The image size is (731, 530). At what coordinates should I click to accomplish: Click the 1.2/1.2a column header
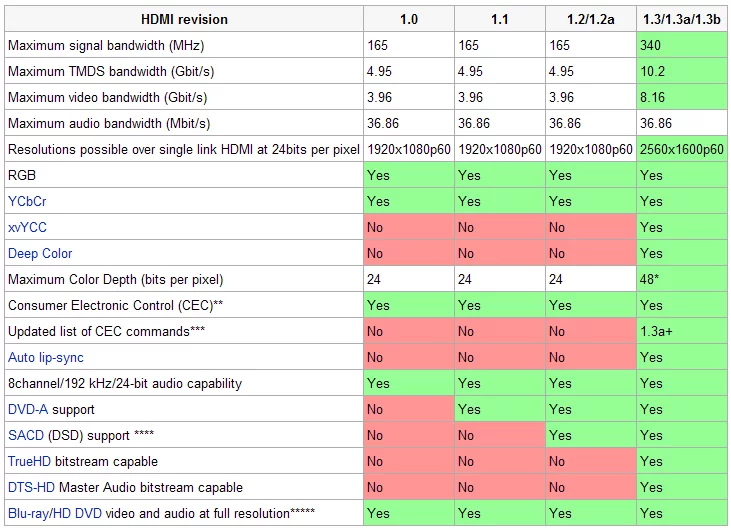(590, 19)
